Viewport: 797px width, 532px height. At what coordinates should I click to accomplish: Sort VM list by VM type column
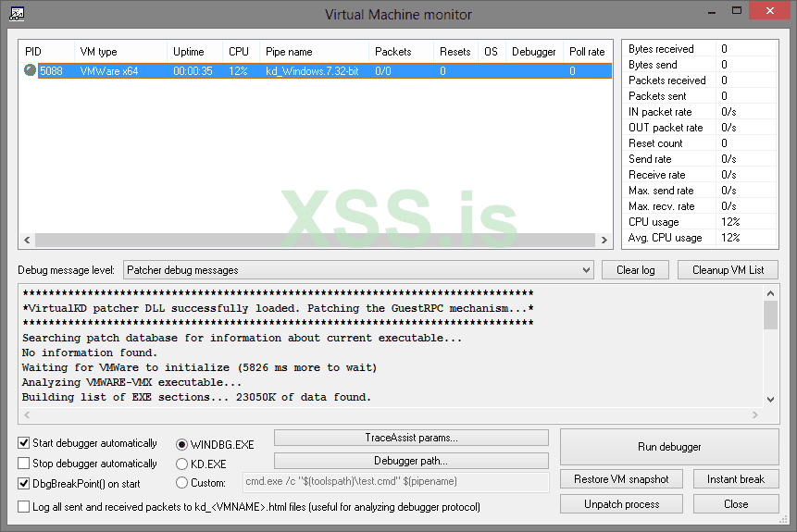pos(120,52)
